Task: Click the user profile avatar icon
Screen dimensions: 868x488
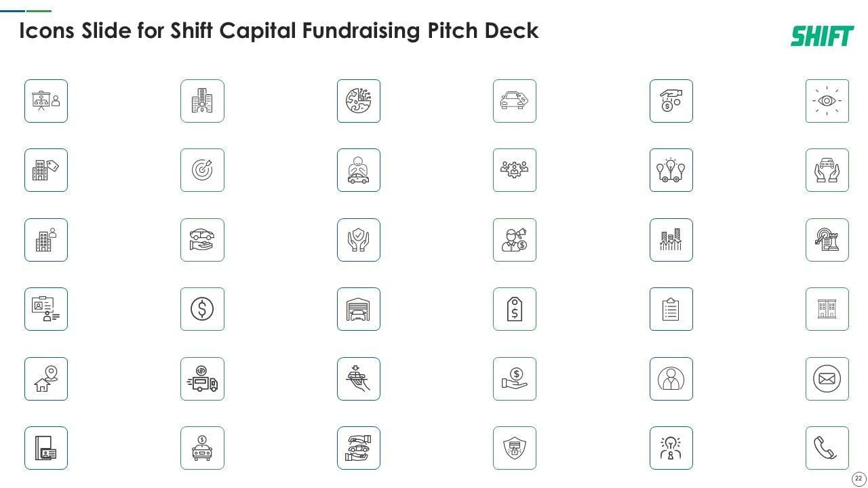Action: coord(671,379)
